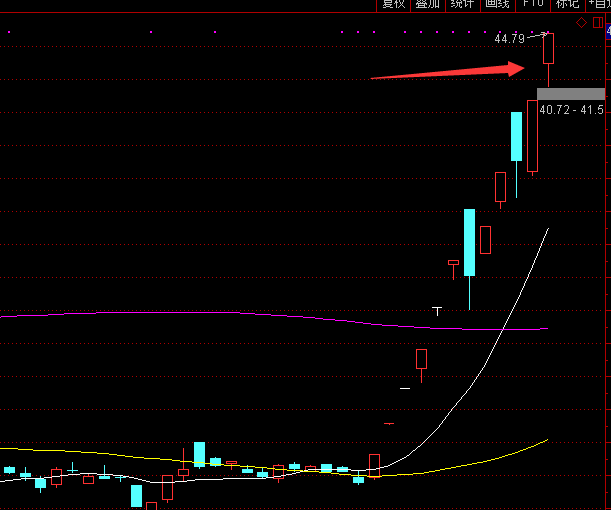The height and width of the screenshot is (510, 611).
Task: Click the 叠加 overlay toolbar item
Action: (x=428, y=4)
